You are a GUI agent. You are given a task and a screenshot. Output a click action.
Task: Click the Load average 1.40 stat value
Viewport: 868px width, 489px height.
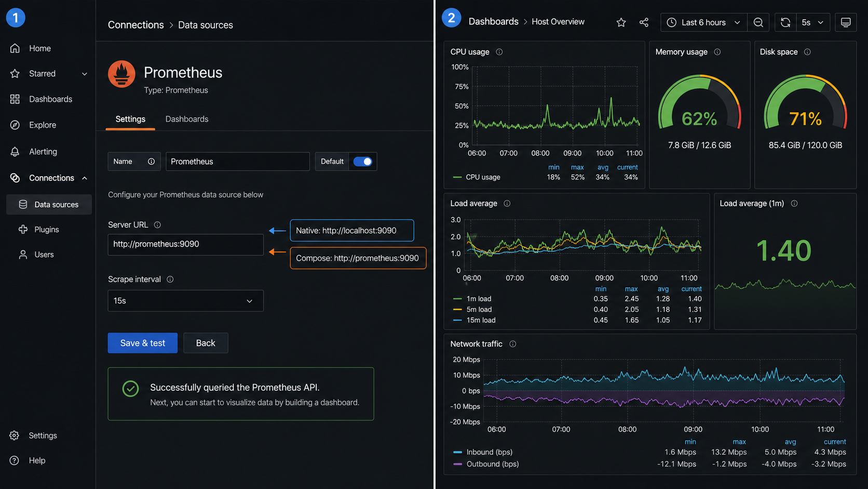click(x=784, y=251)
